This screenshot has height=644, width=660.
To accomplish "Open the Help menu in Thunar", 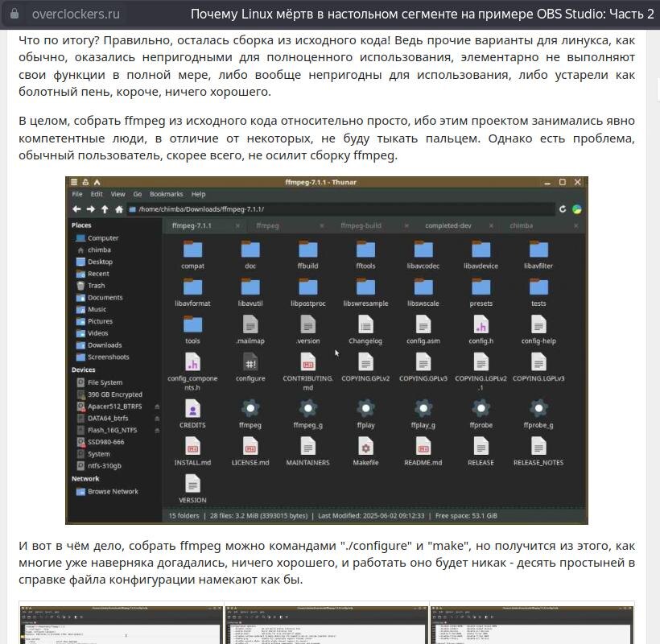I will (x=198, y=194).
